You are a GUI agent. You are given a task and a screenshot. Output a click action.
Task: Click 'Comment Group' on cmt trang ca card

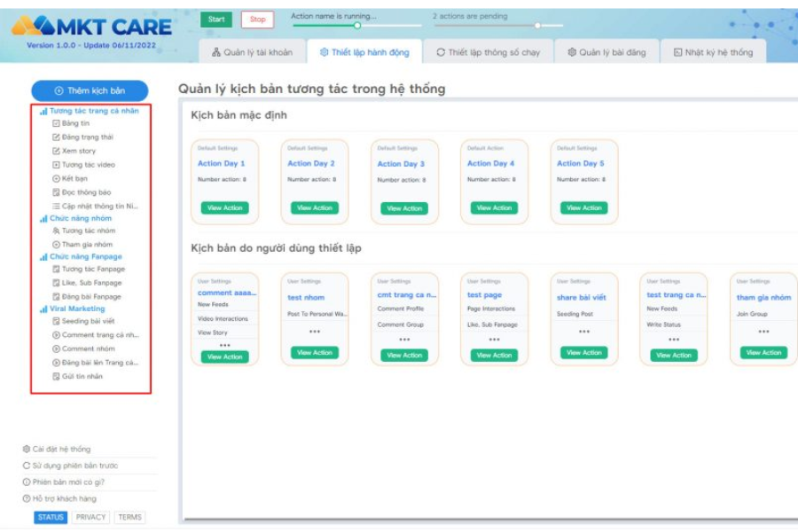(x=401, y=325)
